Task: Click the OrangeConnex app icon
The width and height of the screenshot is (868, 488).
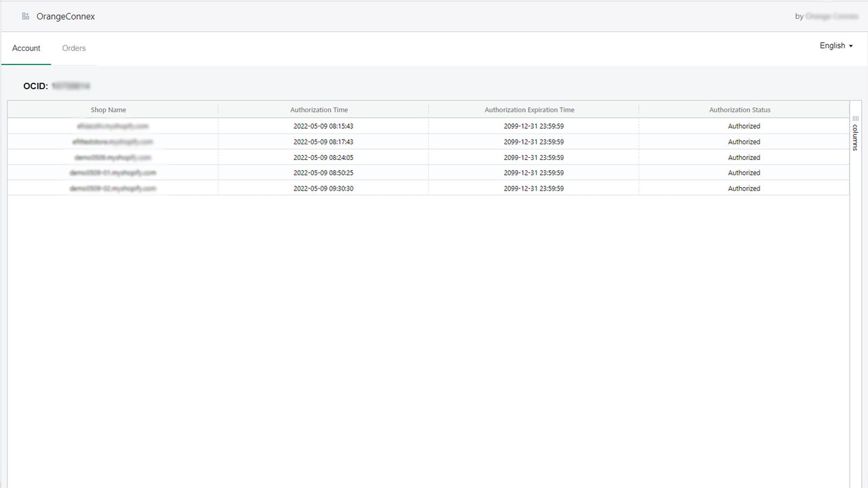Action: [x=26, y=16]
